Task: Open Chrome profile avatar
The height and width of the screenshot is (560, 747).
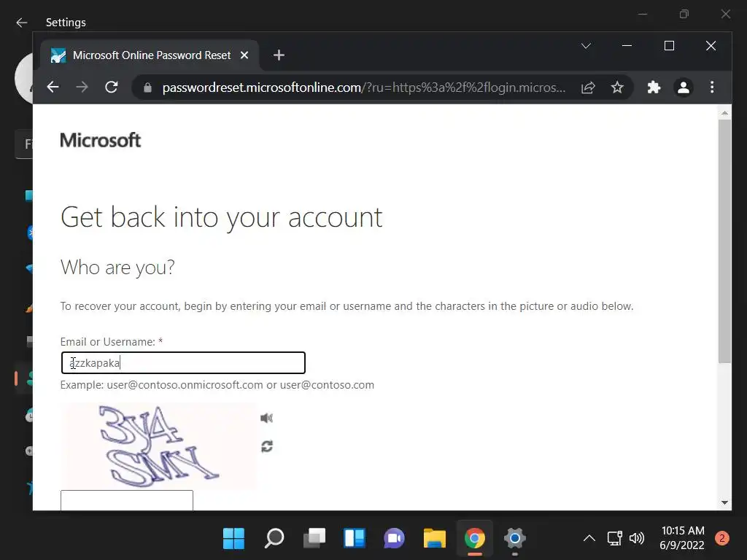Action: pos(683,87)
